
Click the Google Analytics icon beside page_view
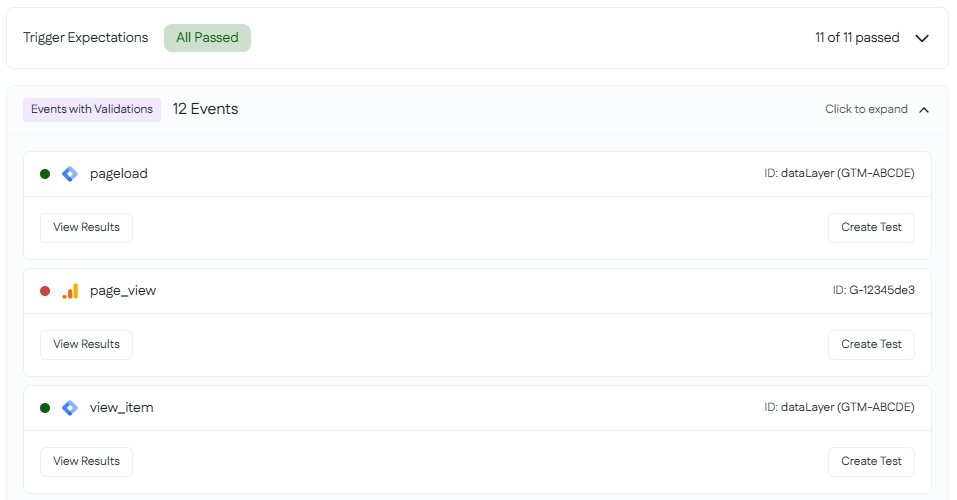[x=70, y=291]
